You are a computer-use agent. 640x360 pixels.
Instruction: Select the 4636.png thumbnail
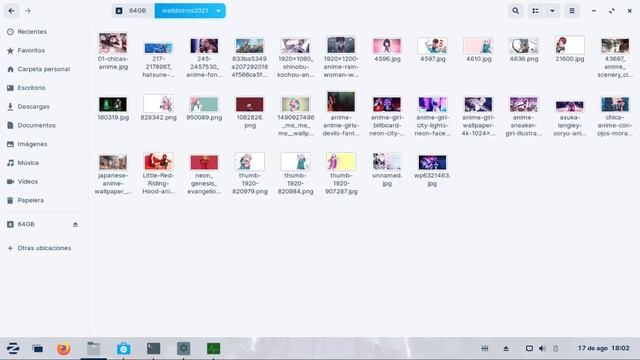tap(524, 46)
